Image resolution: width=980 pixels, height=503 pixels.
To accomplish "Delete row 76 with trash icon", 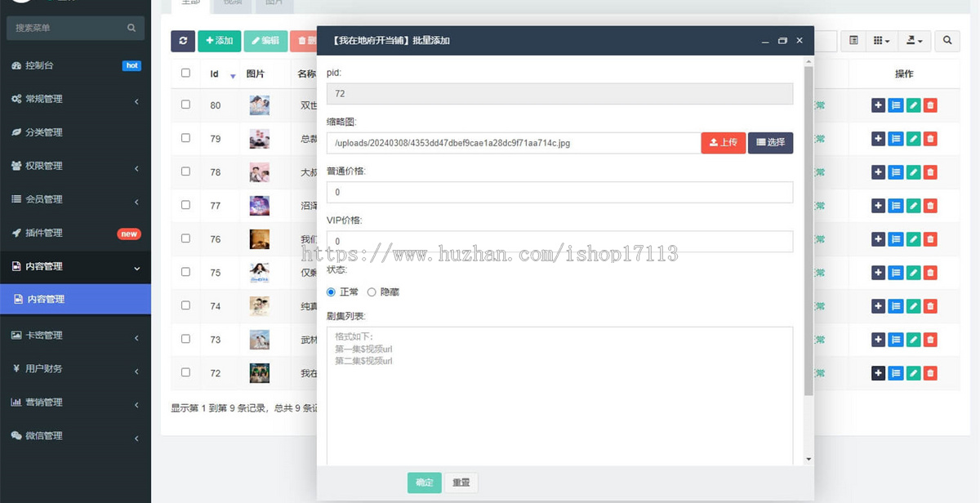I will click(x=930, y=239).
